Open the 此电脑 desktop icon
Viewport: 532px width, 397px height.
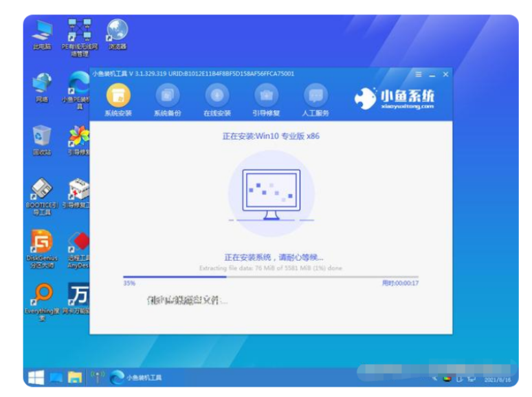pos(42,33)
